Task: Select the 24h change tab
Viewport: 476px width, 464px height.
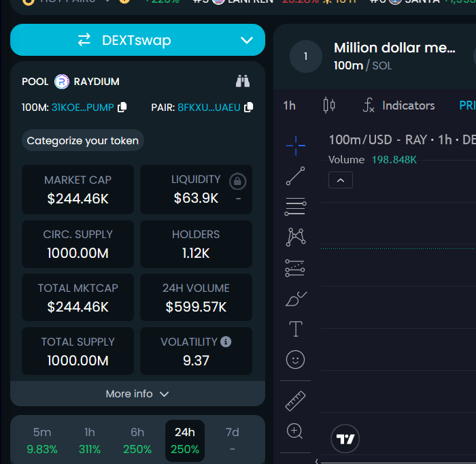Action: (185, 440)
